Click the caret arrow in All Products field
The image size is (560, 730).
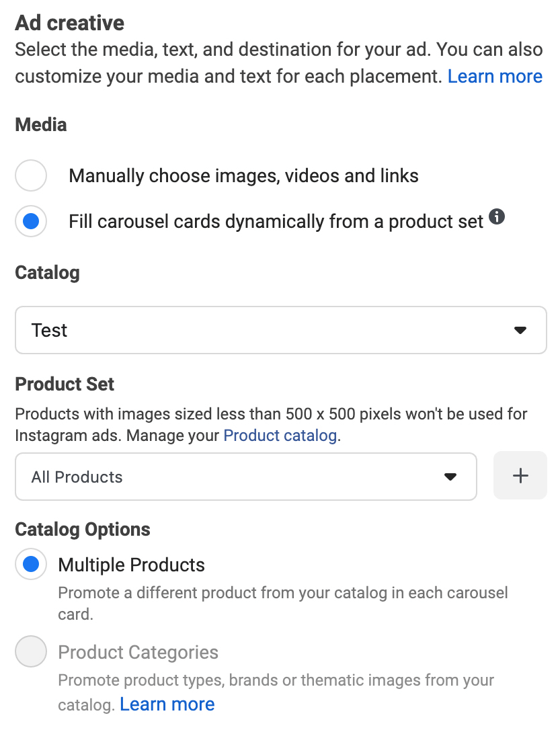tap(450, 477)
